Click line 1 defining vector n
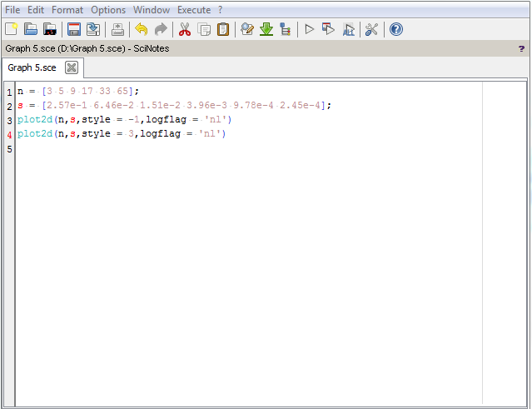 [x=78, y=91]
